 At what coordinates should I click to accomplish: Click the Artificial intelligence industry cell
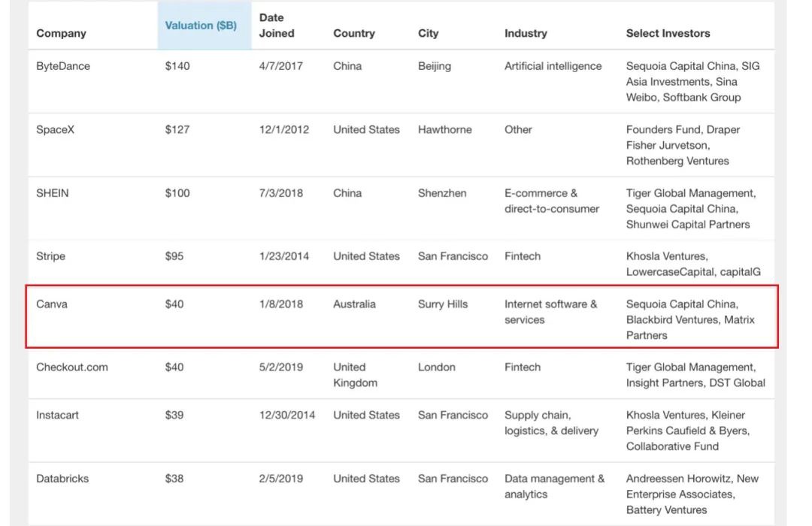pyautogui.click(x=553, y=66)
